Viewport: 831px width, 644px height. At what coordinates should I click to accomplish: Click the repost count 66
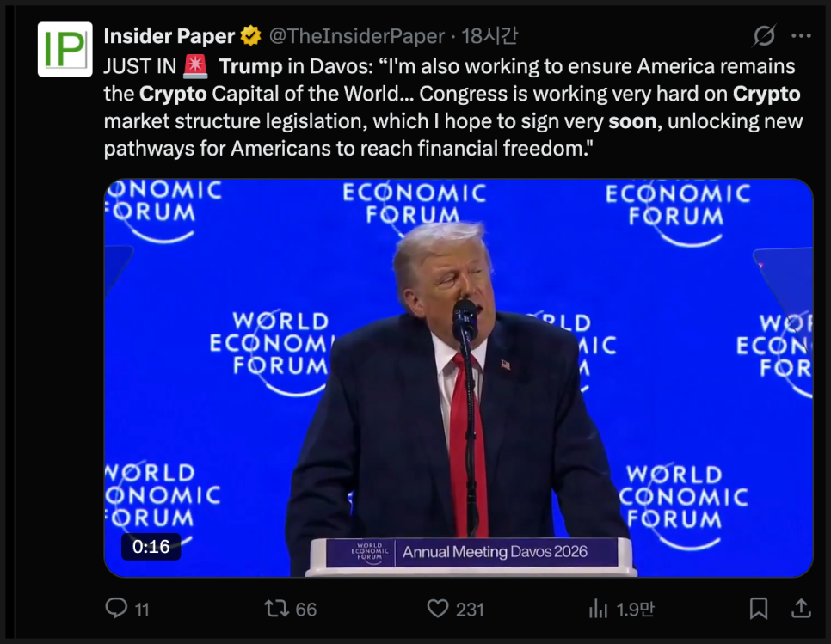coord(305,610)
